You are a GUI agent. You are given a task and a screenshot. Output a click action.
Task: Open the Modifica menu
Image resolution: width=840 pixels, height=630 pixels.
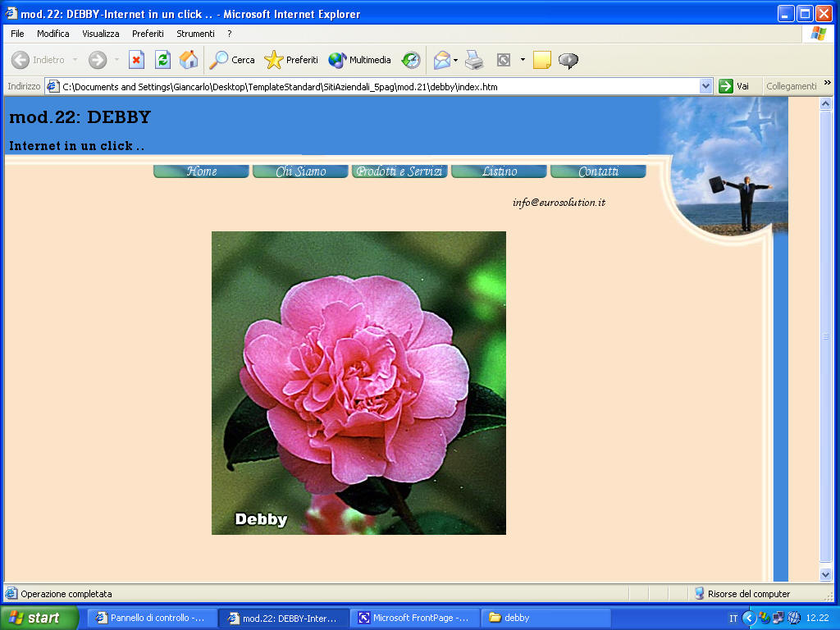53,34
